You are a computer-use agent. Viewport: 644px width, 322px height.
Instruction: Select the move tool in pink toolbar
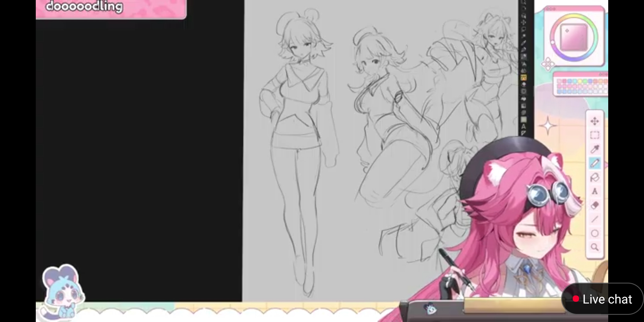click(595, 121)
